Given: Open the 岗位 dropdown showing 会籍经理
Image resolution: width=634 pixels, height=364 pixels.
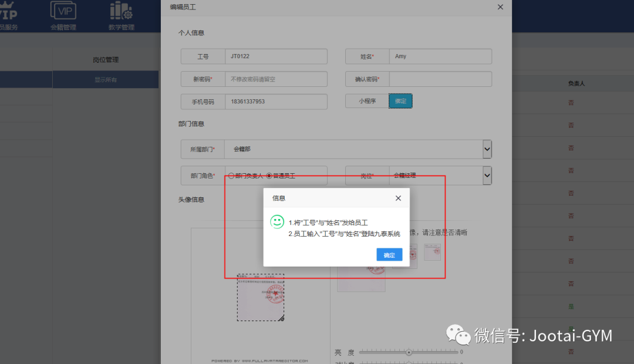Looking at the screenshot, I should pyautogui.click(x=440, y=176).
